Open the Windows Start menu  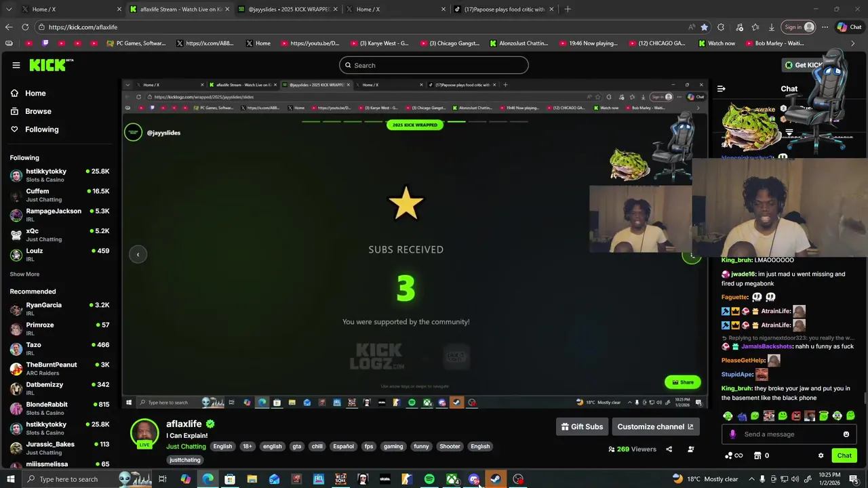click(x=10, y=479)
